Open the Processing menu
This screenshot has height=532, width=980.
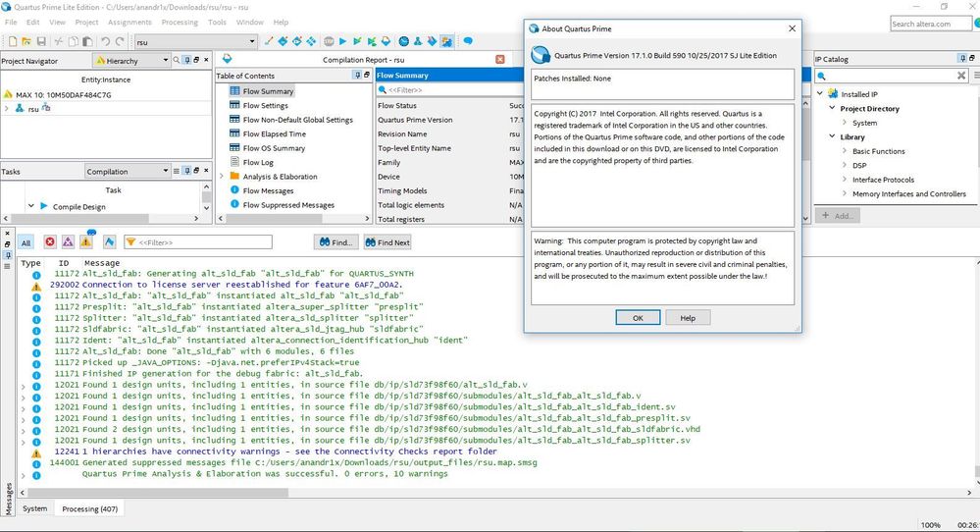(180, 22)
